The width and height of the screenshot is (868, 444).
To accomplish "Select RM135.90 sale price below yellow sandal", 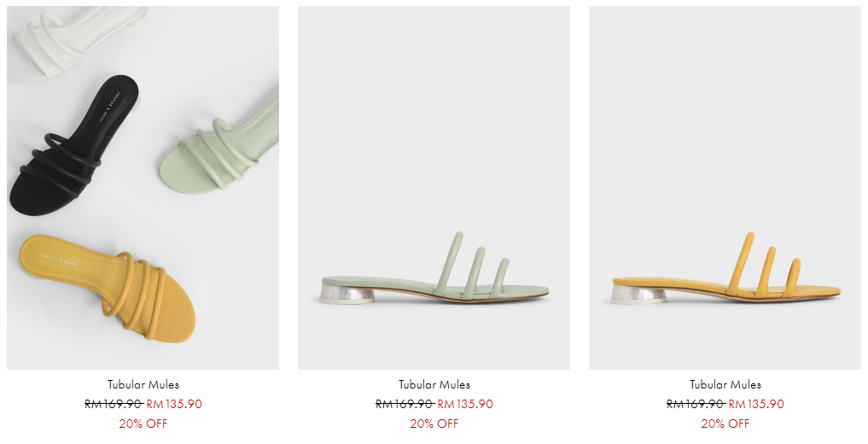I will pyautogui.click(x=757, y=404).
